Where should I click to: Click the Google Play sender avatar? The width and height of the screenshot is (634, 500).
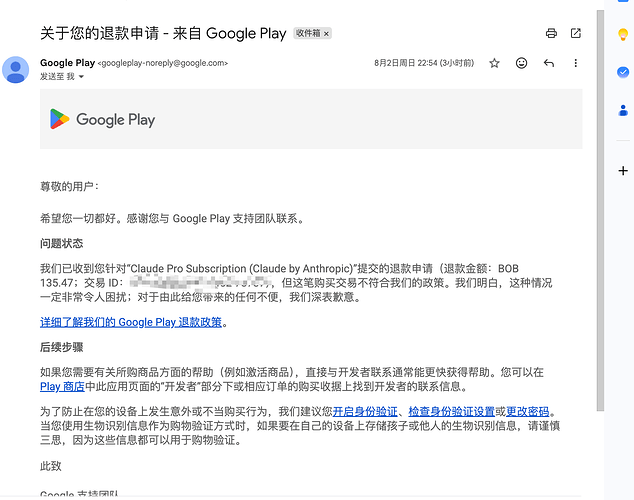pyautogui.click(x=15, y=70)
